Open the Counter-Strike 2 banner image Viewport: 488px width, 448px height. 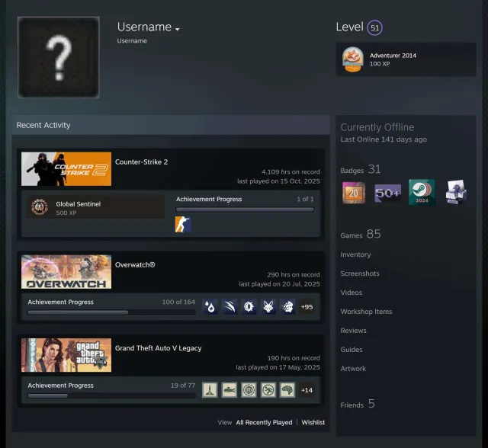(66, 169)
